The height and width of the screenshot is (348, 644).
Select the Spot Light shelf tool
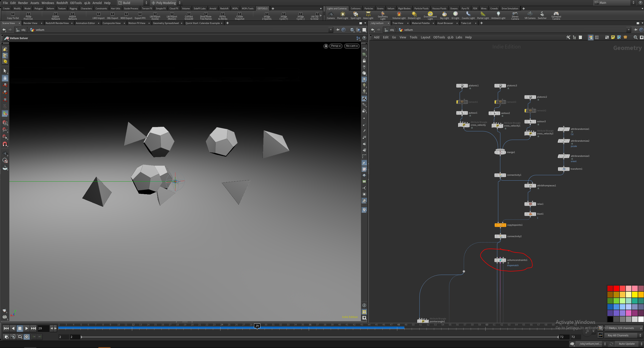[x=355, y=15]
